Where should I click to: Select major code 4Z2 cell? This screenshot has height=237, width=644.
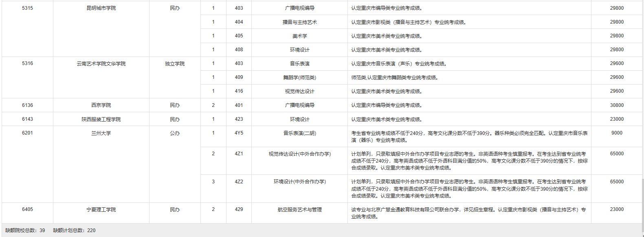[x=239, y=182]
